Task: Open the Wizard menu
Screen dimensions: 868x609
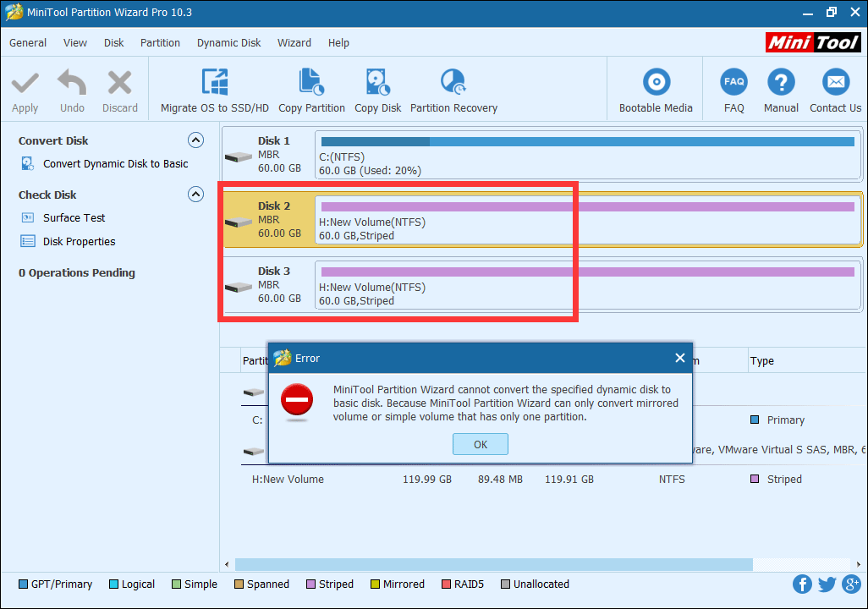Action: click(294, 42)
